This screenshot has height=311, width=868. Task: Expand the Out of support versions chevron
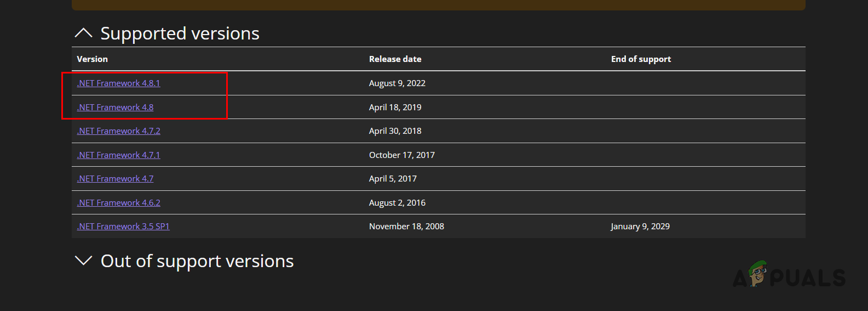point(83,261)
